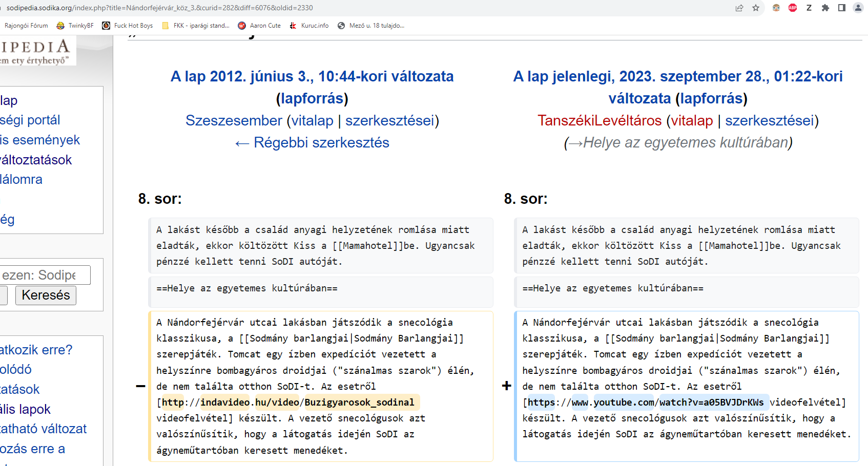The width and height of the screenshot is (868, 466).
Task: View TanszékiLevéltáros's szerkesztései
Action: [x=770, y=120]
